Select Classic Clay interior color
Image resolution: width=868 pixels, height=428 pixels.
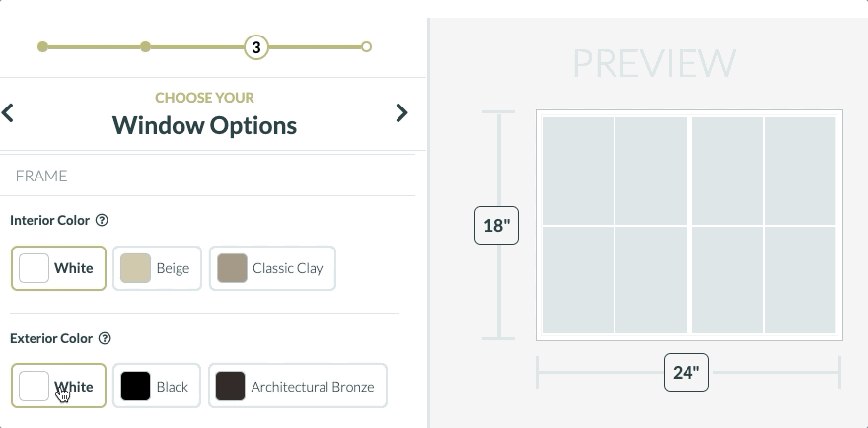tap(272, 268)
